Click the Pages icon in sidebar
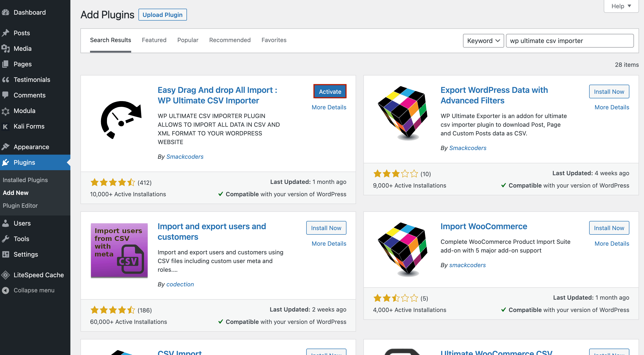 click(5, 64)
